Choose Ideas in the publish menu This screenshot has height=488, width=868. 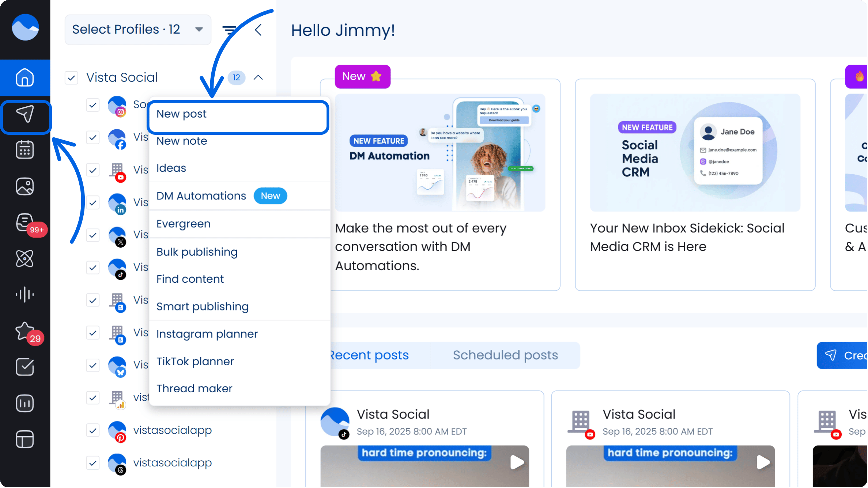click(x=240, y=168)
